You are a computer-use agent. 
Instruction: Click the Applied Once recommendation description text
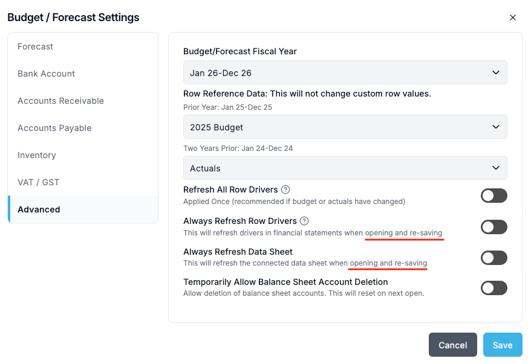tap(294, 201)
